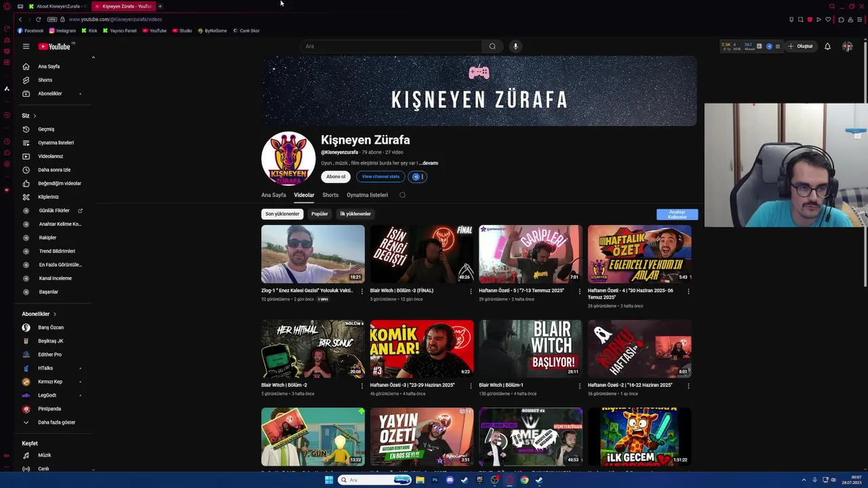The image size is (868, 488).
Task: Open Ana Sayfa in the sidebar
Action: coord(49,66)
